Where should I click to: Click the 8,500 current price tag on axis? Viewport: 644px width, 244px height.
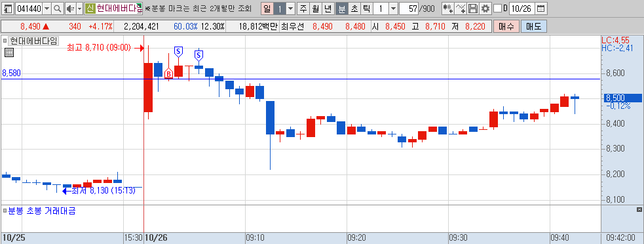point(622,98)
